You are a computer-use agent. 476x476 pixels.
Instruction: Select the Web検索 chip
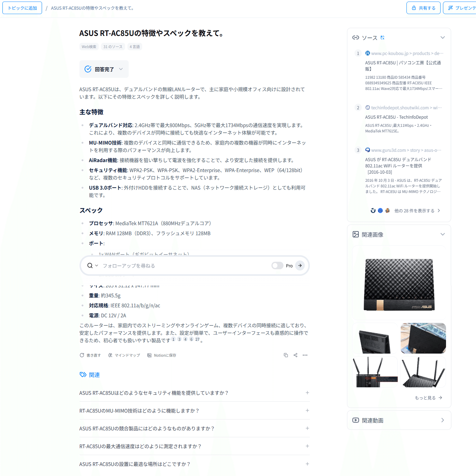(88, 47)
